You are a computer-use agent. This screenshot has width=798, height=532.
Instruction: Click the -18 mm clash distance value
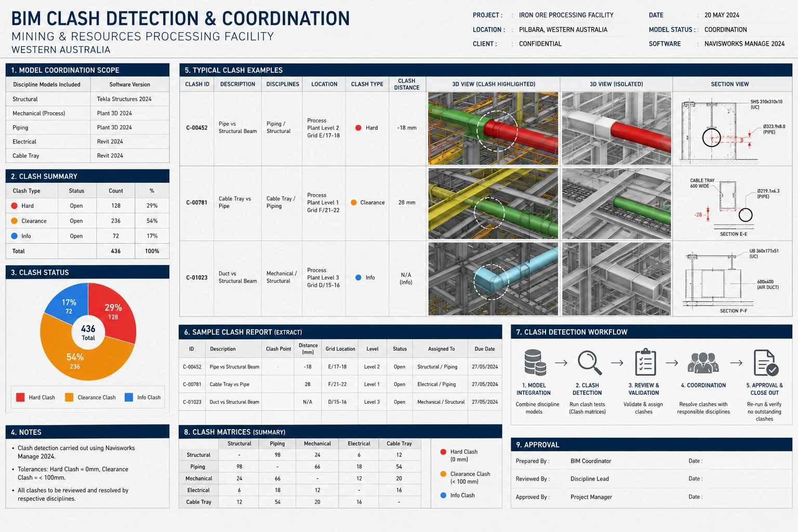[407, 128]
